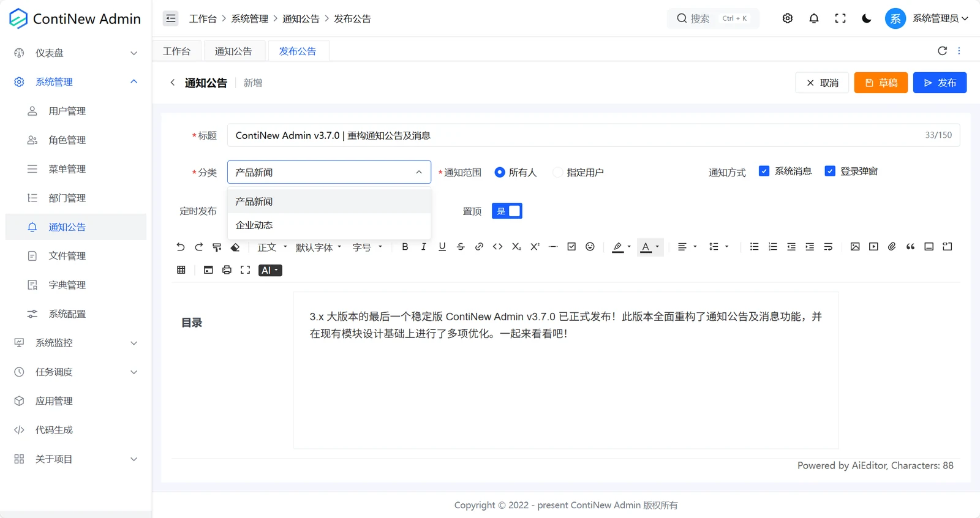Toggle the 置顶 switch off

coord(507,211)
